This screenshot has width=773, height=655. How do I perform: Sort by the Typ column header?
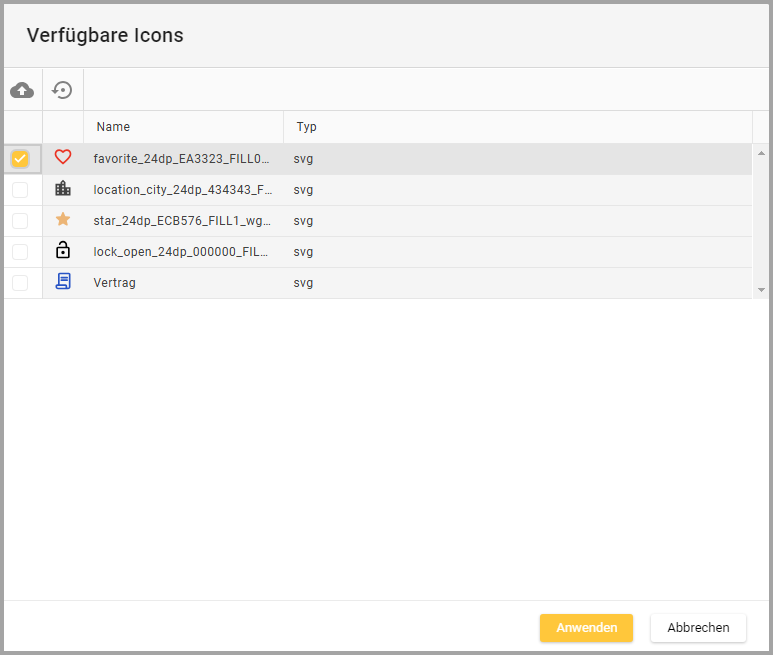(x=306, y=127)
